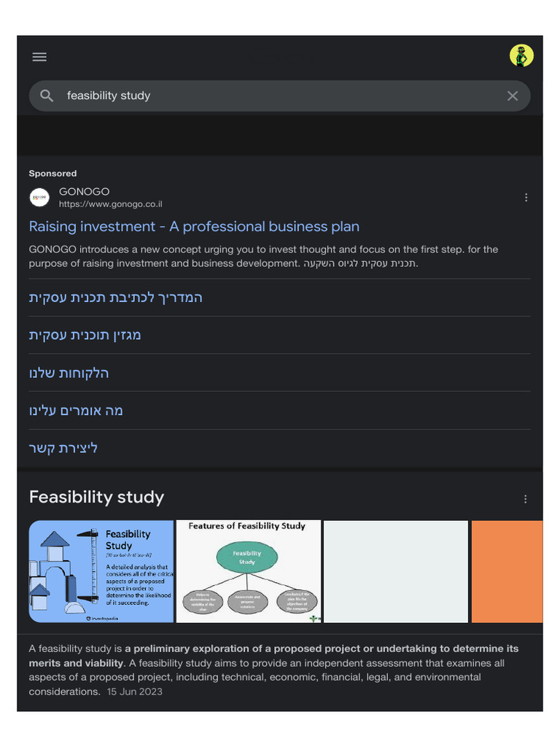Open the Investopedia feasibility study image
This screenshot has width=560, height=747.
coord(101,571)
